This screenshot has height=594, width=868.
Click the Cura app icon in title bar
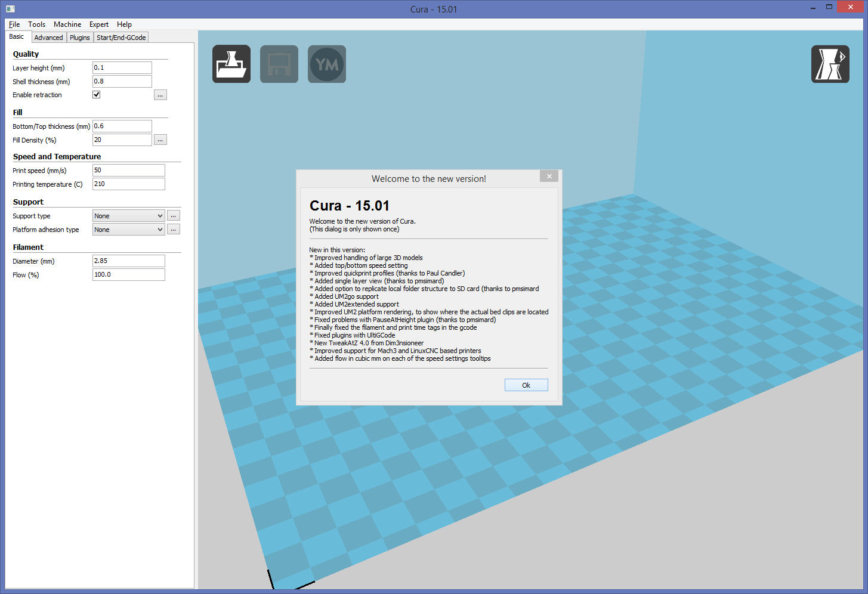10,9
